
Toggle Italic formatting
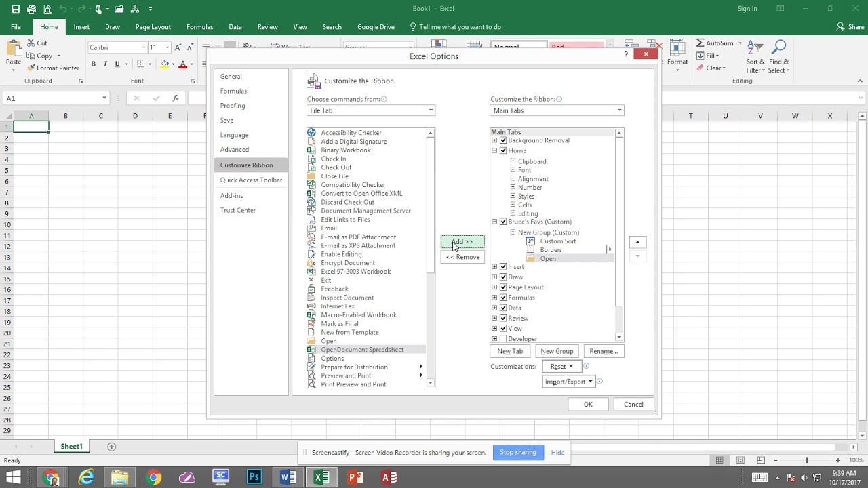(105, 64)
